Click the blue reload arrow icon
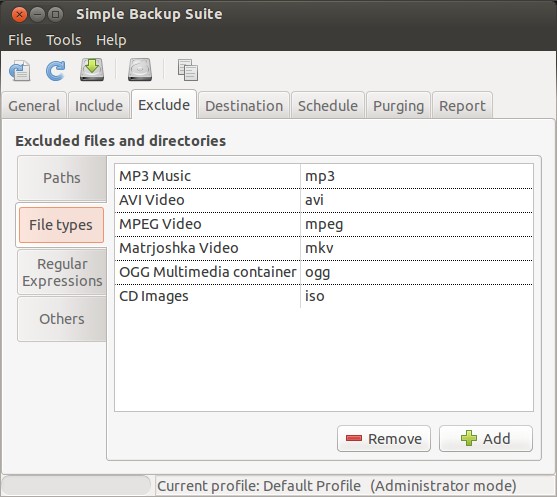 [56, 70]
